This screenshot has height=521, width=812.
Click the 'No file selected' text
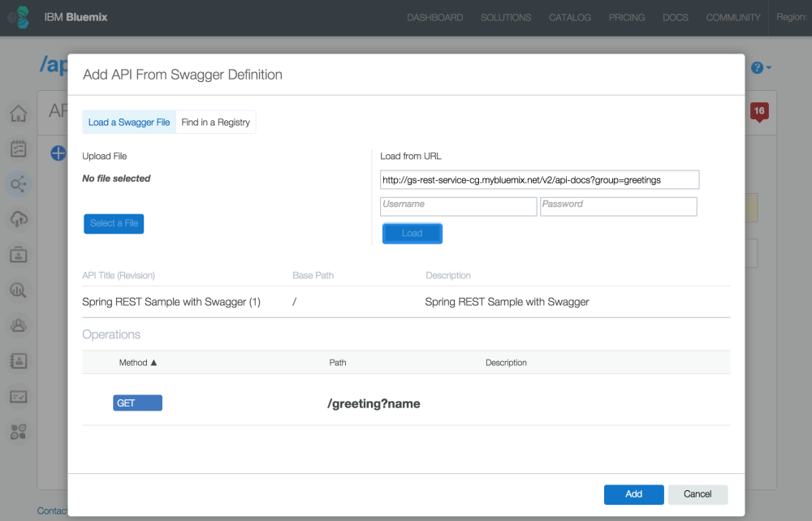pos(116,179)
